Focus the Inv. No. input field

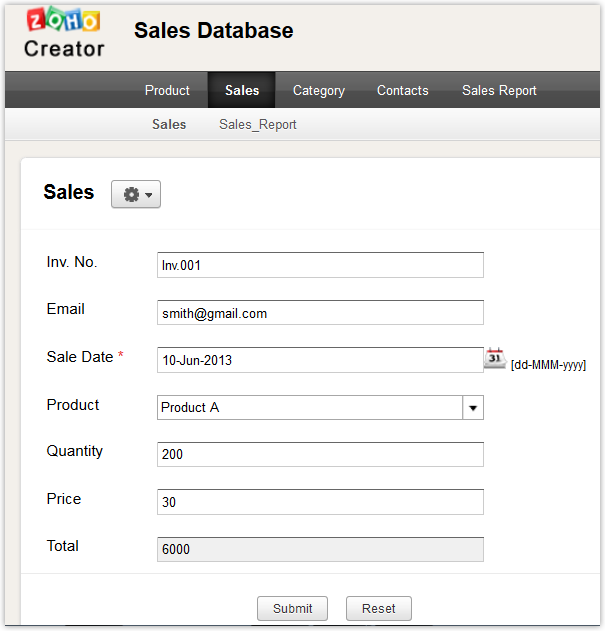320,265
